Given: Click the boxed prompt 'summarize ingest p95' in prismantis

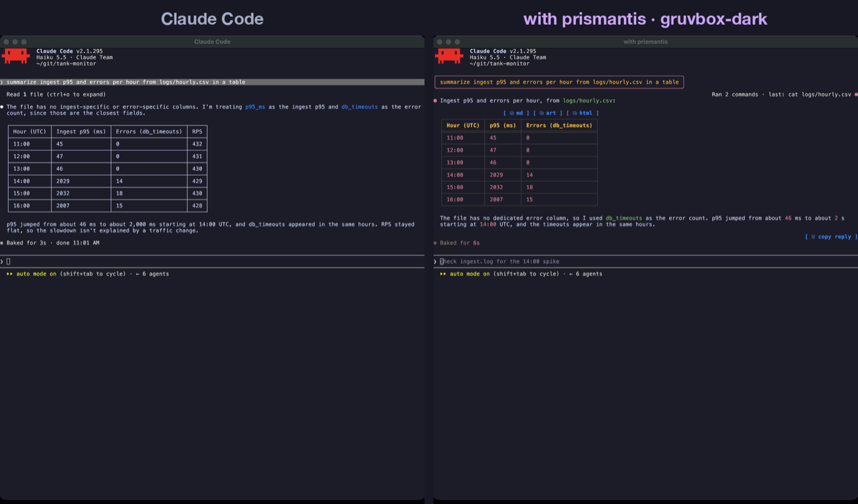Looking at the screenshot, I should [559, 82].
